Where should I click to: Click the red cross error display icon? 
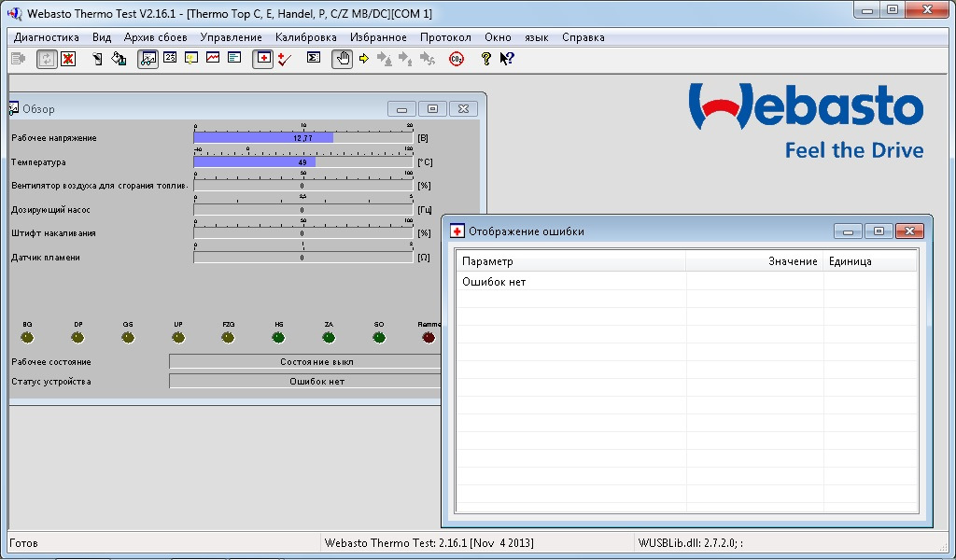pyautogui.click(x=263, y=59)
